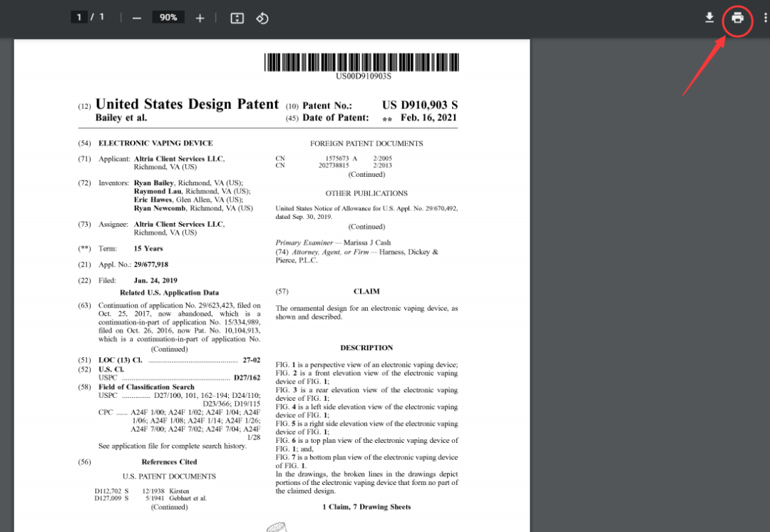Viewport: 770px width, 532px height.
Task: Click the 'ELECTRONIC VAPING DEVICE' title text
Action: (x=155, y=143)
